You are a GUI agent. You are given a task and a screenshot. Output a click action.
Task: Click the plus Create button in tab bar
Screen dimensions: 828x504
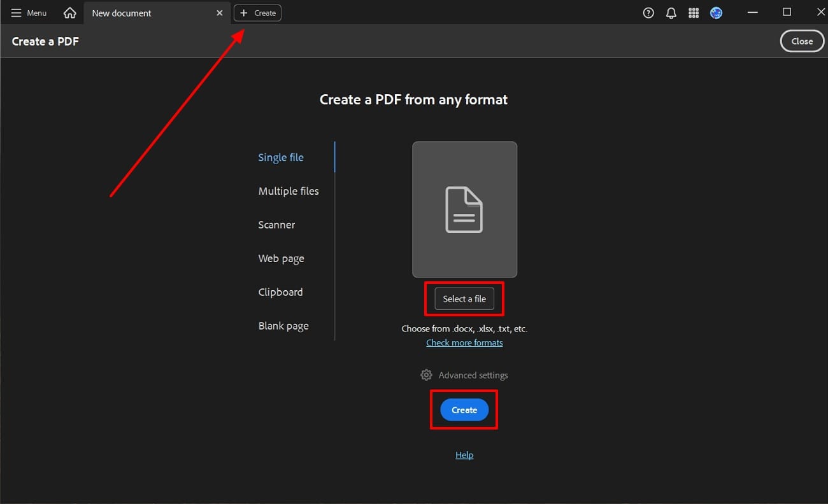coord(257,13)
